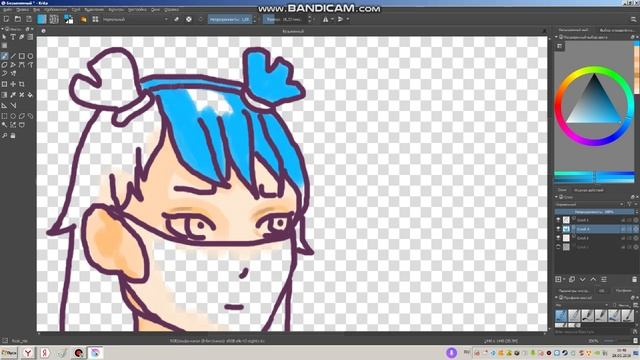Open the brush presets chooser grid
This screenshot has height=360, width=640.
pos(95,19)
